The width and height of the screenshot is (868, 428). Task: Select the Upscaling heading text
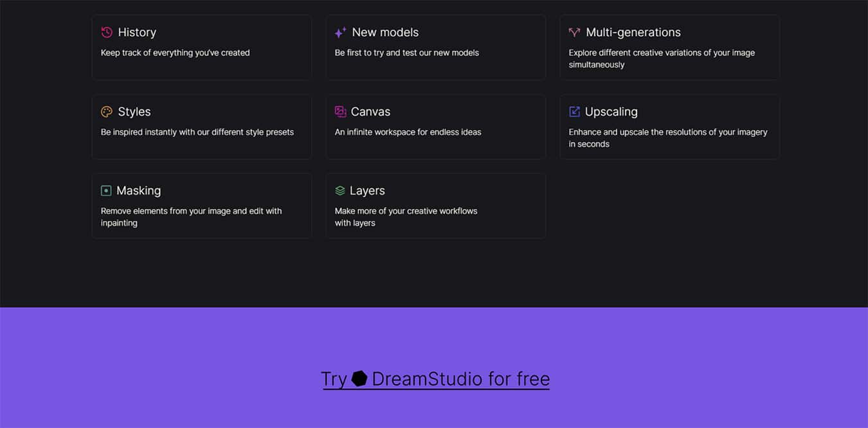[611, 112]
